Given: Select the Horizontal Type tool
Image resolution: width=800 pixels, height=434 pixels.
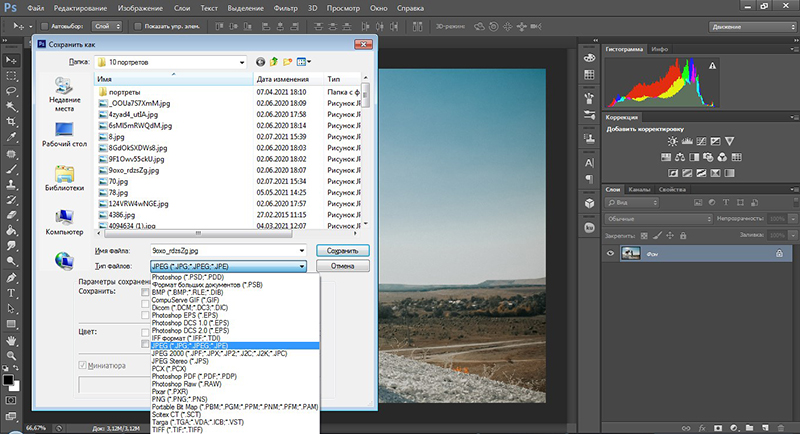Looking at the screenshot, I should point(11,293).
